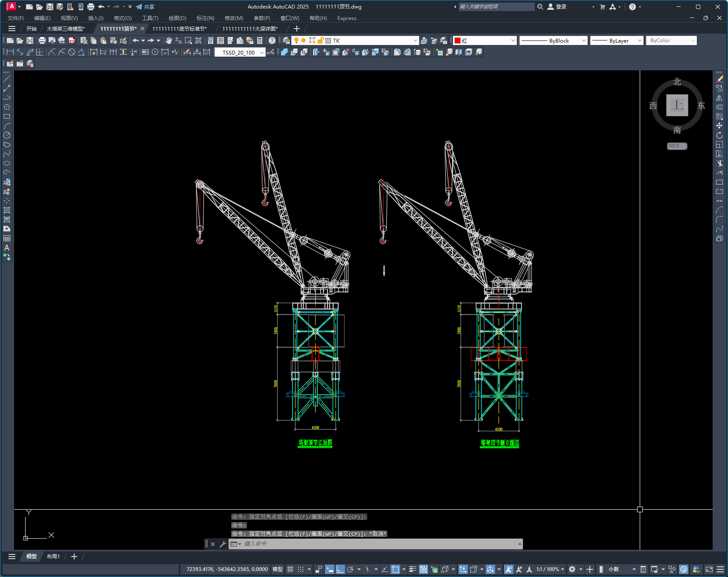Open the 文件(F) menu
Image resolution: width=728 pixels, height=577 pixels.
point(16,18)
